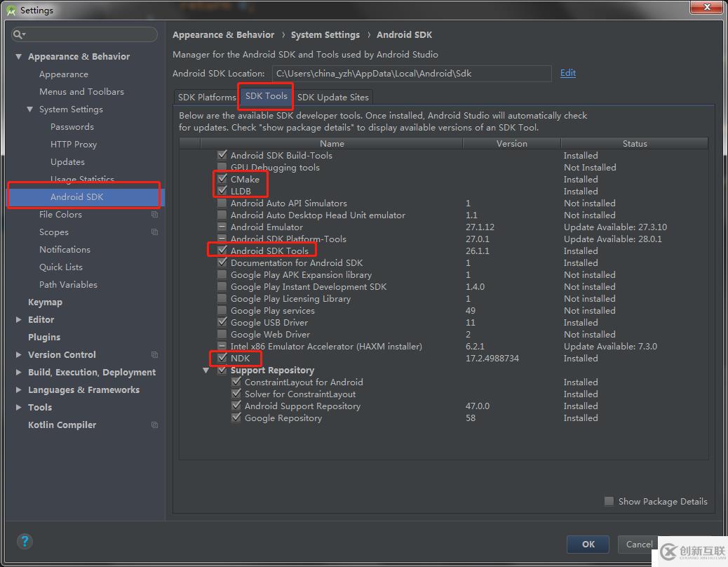This screenshot has width=728, height=567.
Task: Expand the Editor settings node
Action: [x=18, y=319]
